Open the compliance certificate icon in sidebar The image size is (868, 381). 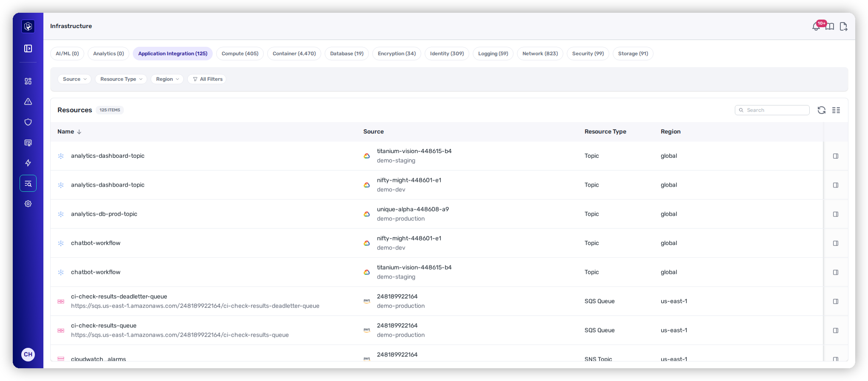(x=28, y=143)
